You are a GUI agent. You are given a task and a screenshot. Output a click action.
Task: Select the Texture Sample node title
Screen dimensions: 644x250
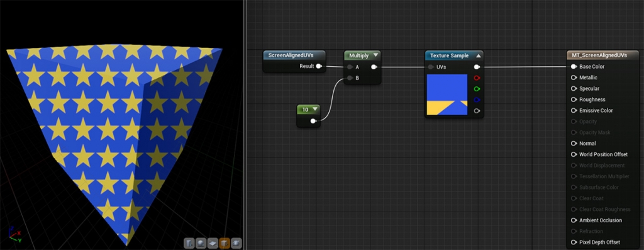[x=449, y=55]
